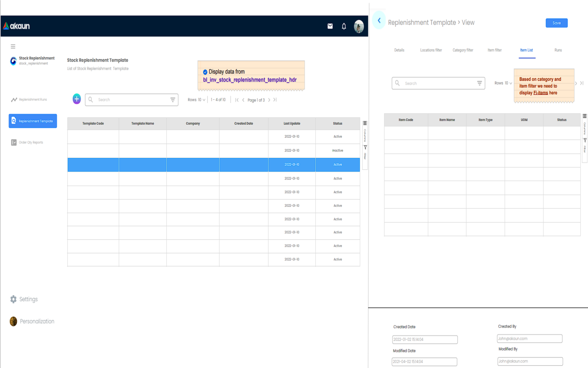The width and height of the screenshot is (588, 368).
Task: Open the user profile avatar
Action: point(359,26)
